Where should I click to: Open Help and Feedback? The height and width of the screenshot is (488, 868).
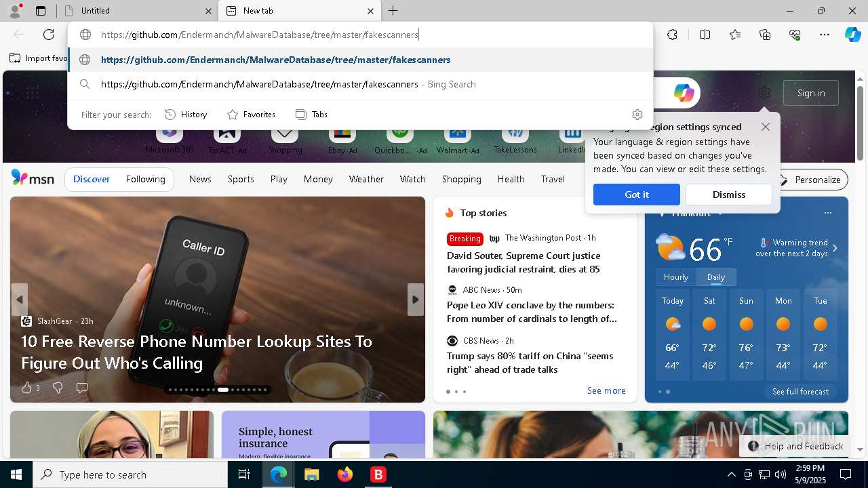coord(796,446)
